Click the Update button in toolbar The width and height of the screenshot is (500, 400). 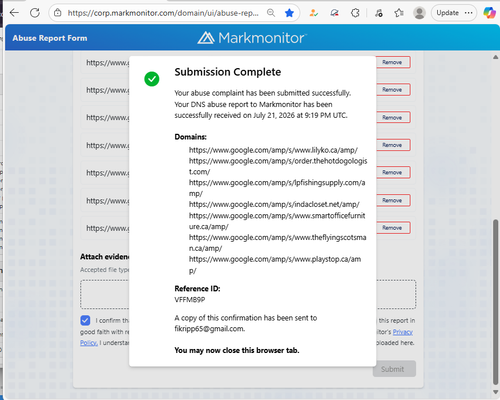click(447, 13)
